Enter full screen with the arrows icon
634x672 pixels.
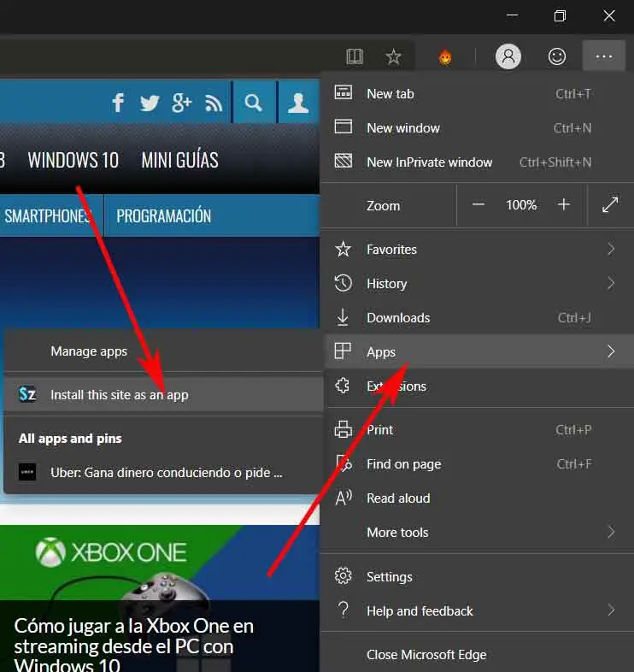[x=610, y=204]
